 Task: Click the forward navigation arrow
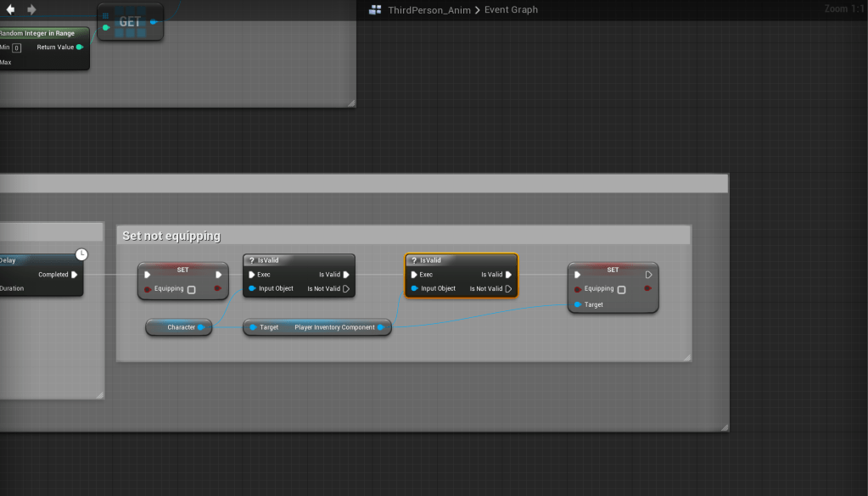[x=31, y=9]
